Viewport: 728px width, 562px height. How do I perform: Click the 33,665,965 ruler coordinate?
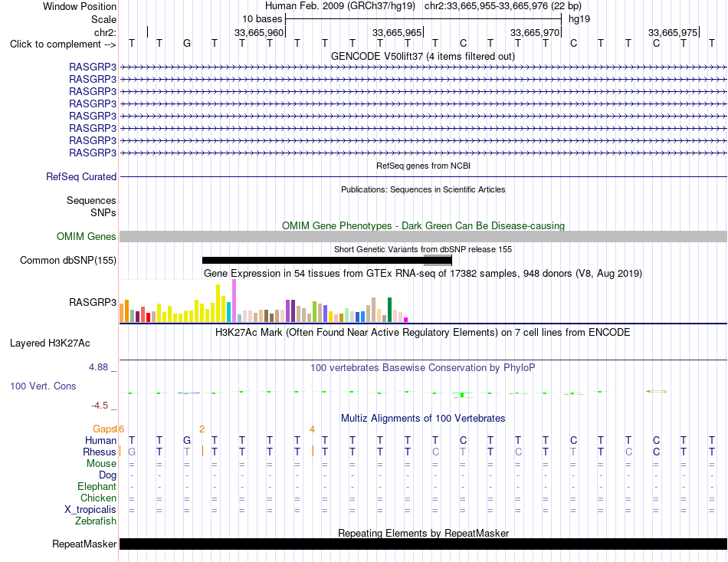397,32
